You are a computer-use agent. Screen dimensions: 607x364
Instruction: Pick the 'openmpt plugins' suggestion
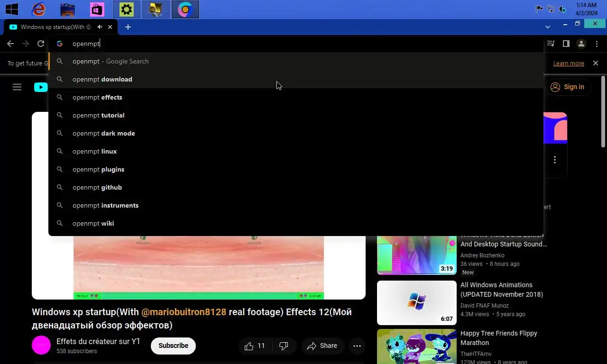pos(296,169)
